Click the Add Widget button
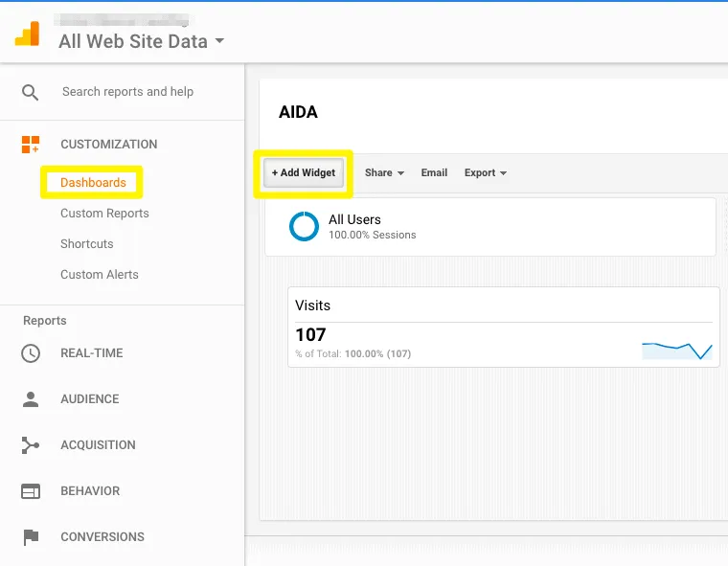728x566 pixels. tap(303, 173)
